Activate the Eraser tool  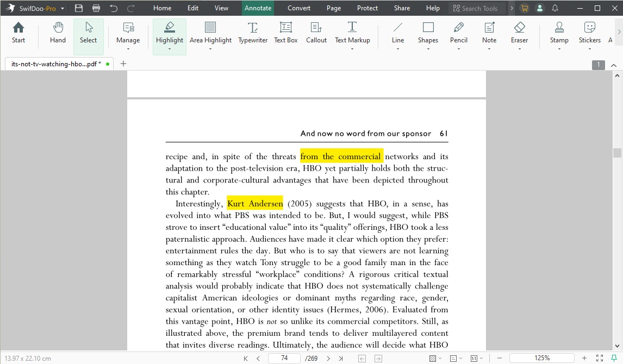[519, 33]
